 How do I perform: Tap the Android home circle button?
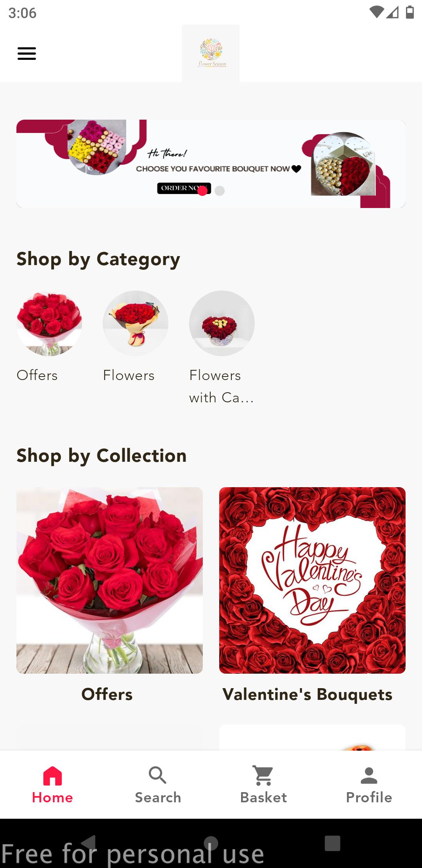(x=211, y=843)
